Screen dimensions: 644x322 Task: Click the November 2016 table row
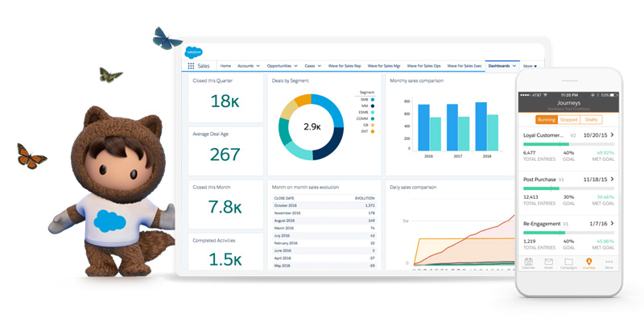[x=324, y=213]
